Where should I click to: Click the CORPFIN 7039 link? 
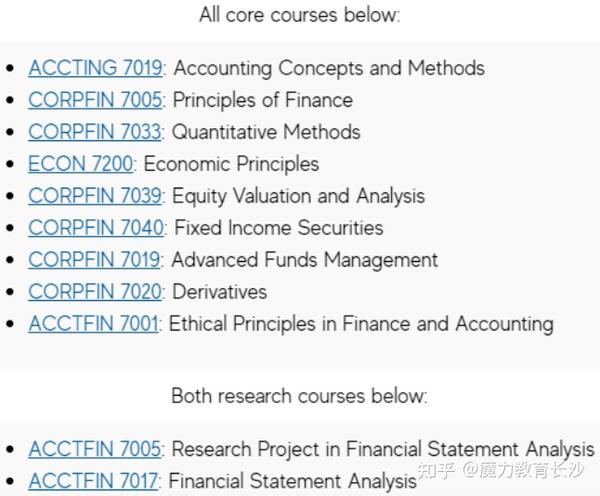tap(95, 196)
